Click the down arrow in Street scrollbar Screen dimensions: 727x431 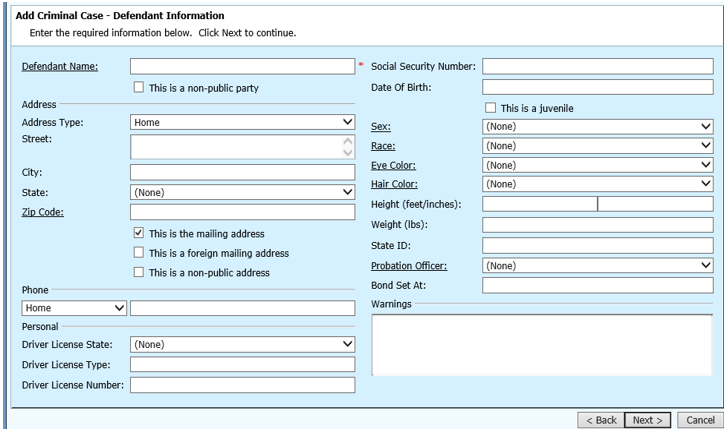(x=348, y=154)
